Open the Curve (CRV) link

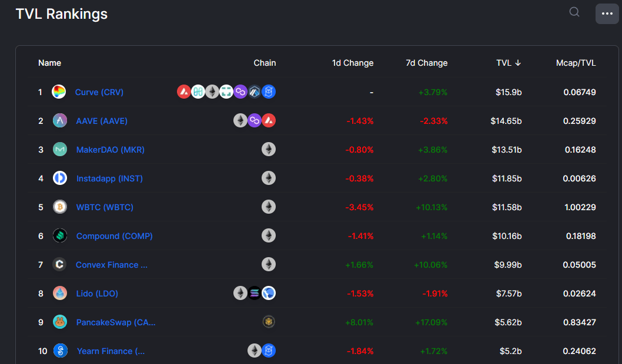[99, 92]
